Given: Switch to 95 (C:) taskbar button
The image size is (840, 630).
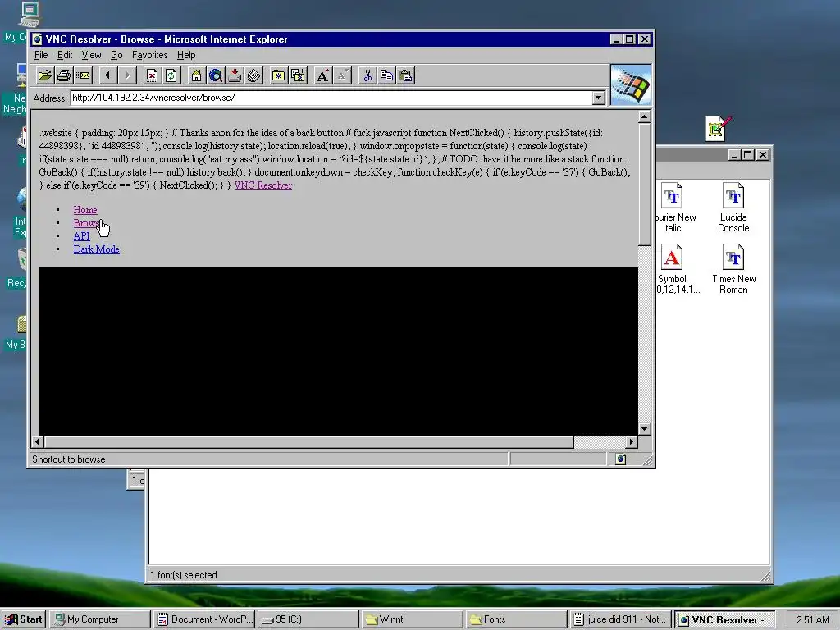Looking at the screenshot, I should point(308,619).
